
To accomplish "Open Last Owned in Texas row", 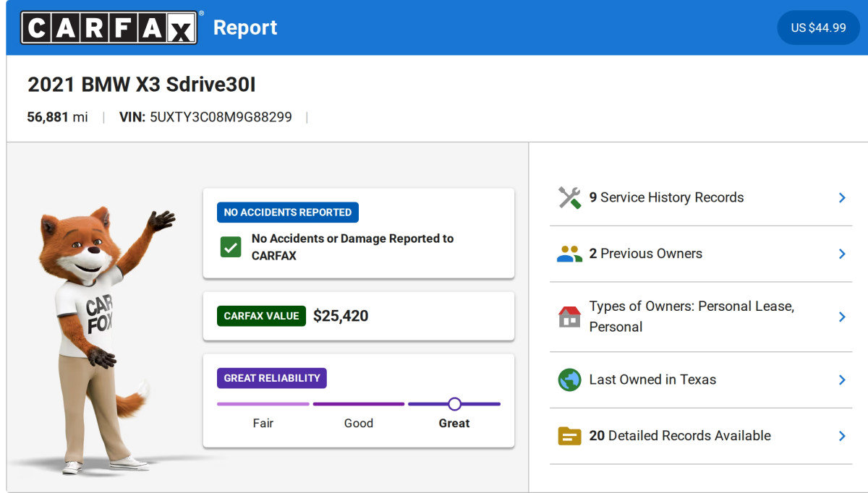I will coord(701,380).
